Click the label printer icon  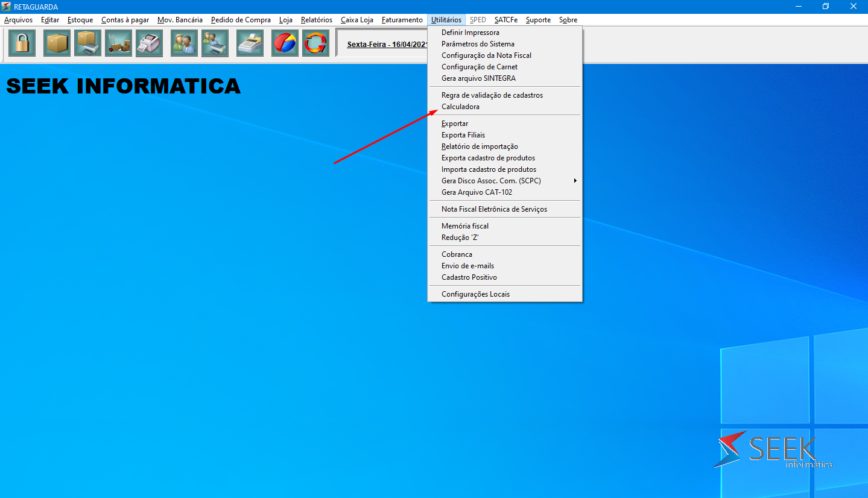pyautogui.click(x=150, y=43)
